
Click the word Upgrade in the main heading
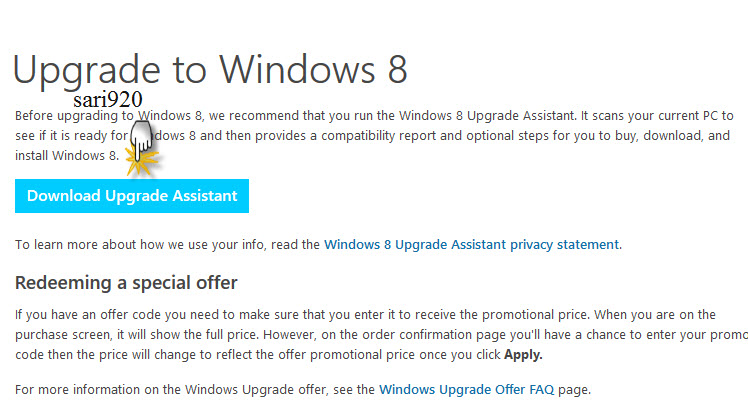click(86, 71)
